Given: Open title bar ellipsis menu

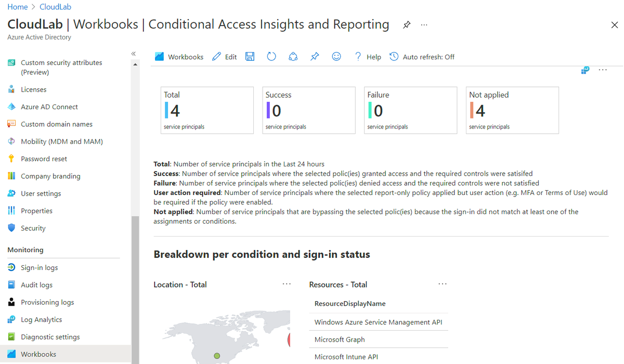Looking at the screenshot, I should click(x=424, y=25).
